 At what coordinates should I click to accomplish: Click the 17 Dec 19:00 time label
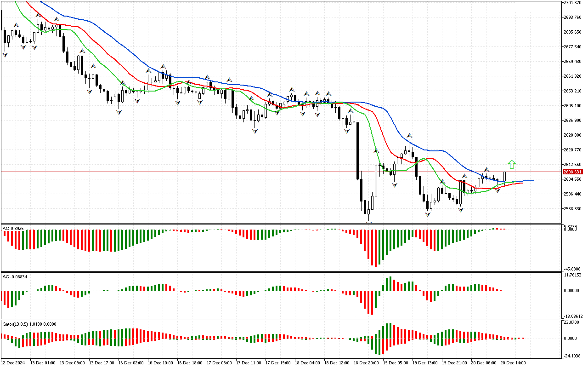pyautogui.click(x=278, y=363)
